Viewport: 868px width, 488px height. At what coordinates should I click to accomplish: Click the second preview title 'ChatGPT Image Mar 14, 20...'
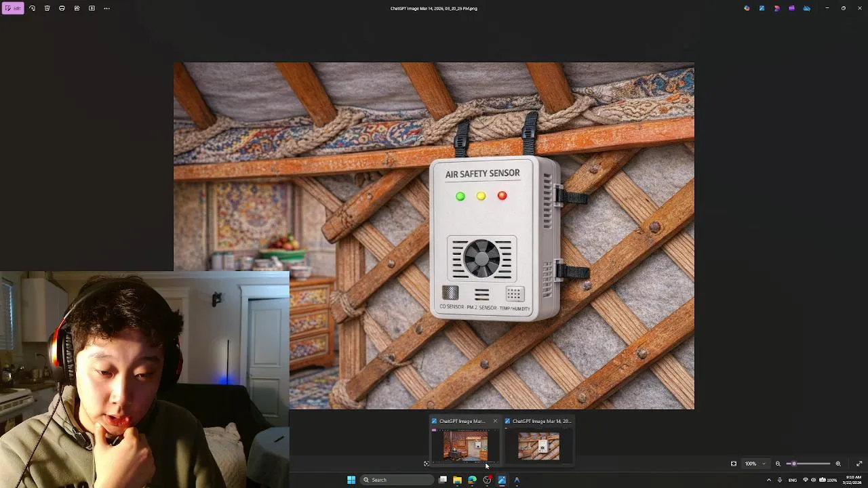click(x=542, y=421)
